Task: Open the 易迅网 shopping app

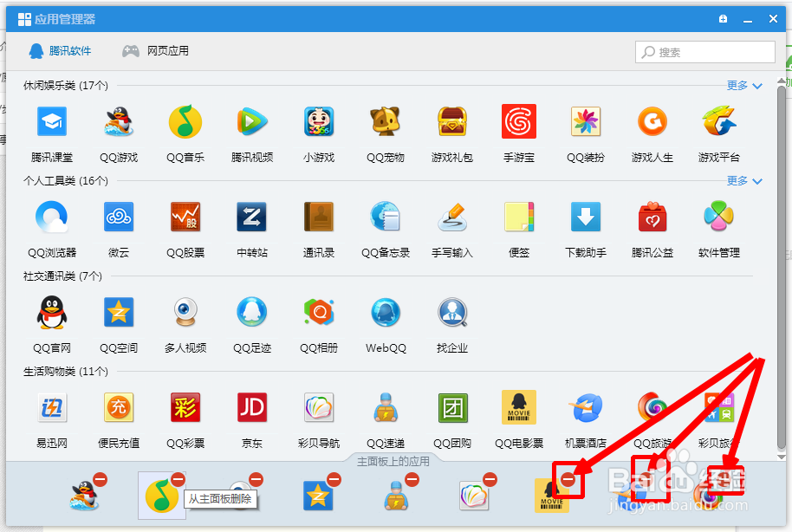Action: [x=52, y=407]
